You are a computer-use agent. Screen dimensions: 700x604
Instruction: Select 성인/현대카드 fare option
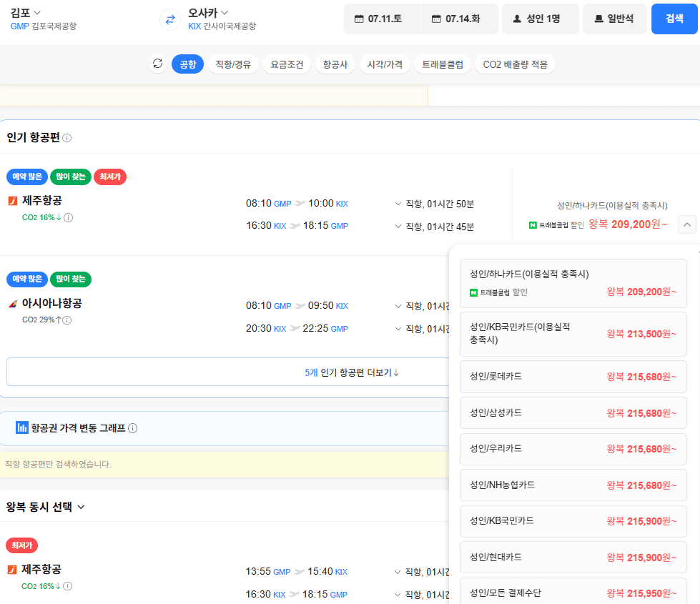tap(573, 558)
